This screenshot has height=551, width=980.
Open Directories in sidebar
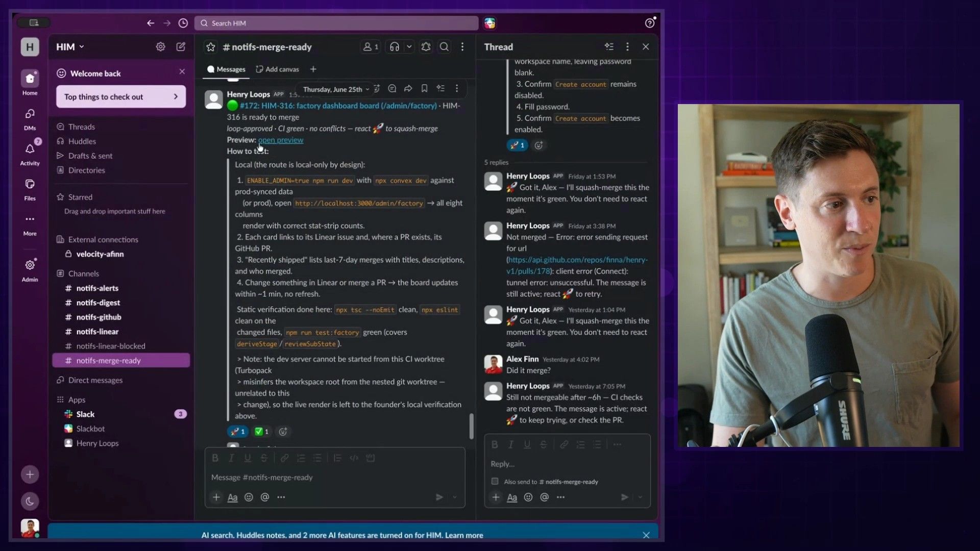tap(86, 170)
